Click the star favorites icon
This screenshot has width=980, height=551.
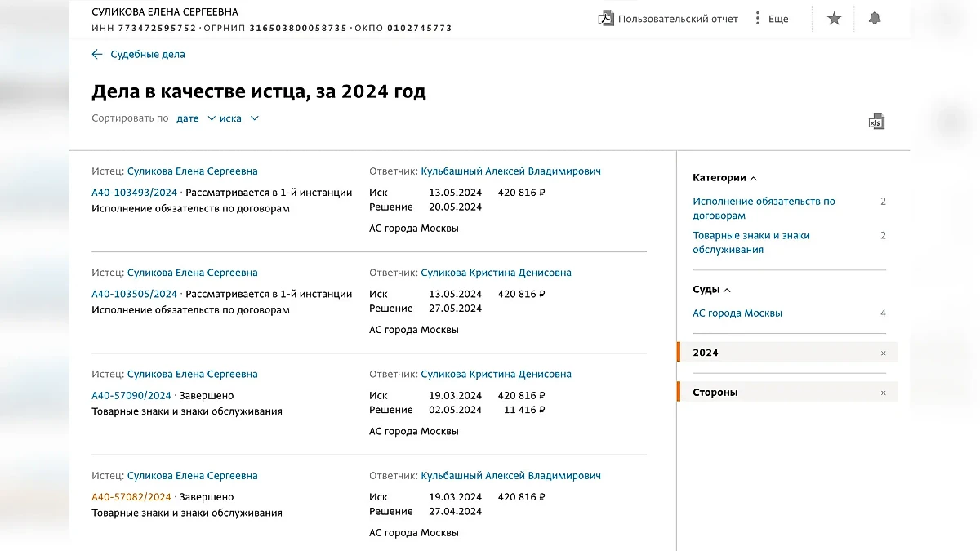point(834,18)
